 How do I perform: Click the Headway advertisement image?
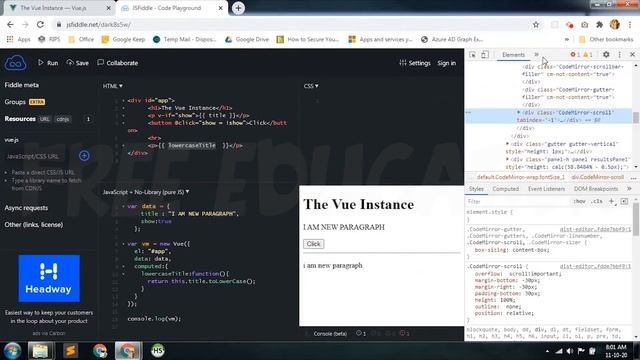[49, 278]
